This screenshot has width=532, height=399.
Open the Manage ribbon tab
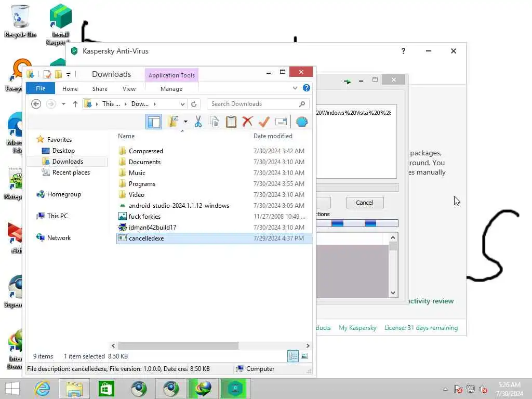click(171, 88)
